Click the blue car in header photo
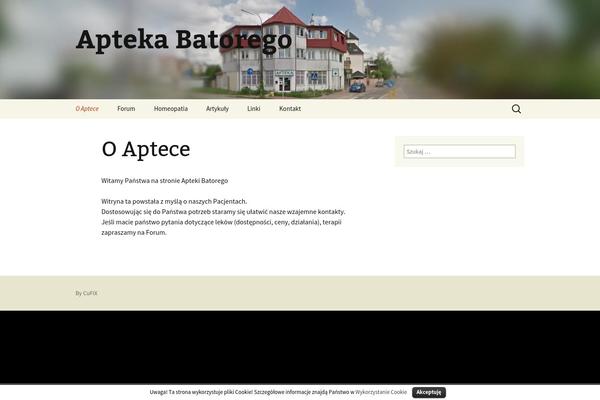600x400 pixels. pos(357,88)
